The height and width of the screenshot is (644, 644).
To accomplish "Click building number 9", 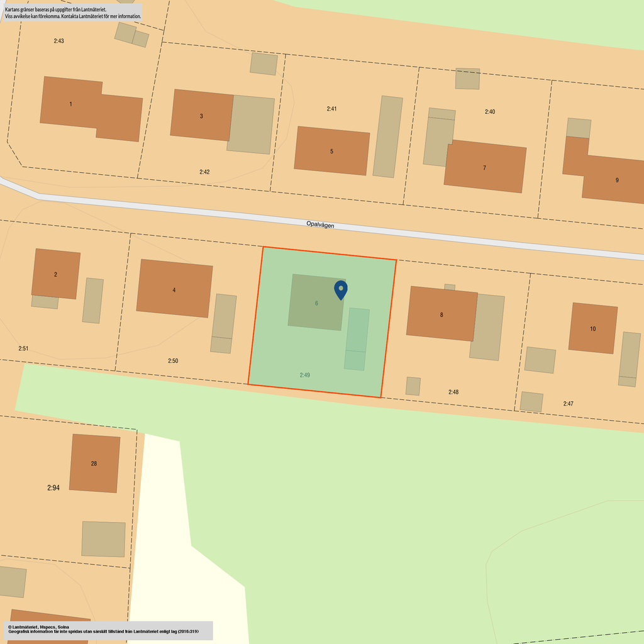I will pyautogui.click(x=617, y=180).
